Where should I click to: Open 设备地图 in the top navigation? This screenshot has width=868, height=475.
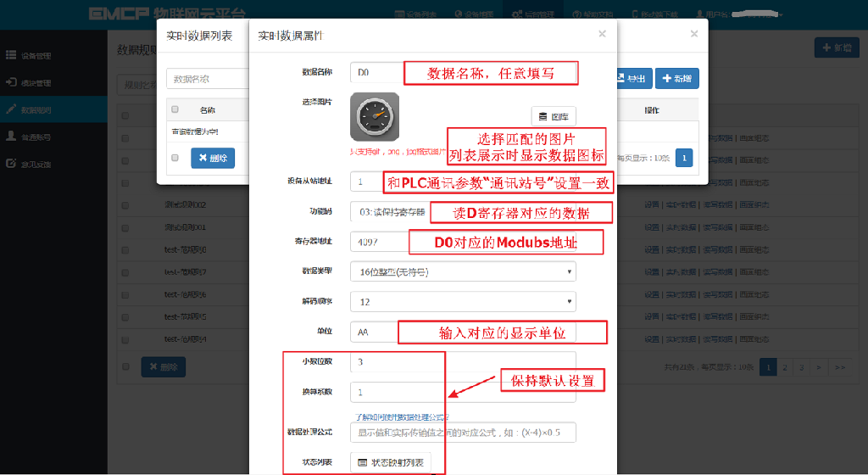tap(474, 14)
